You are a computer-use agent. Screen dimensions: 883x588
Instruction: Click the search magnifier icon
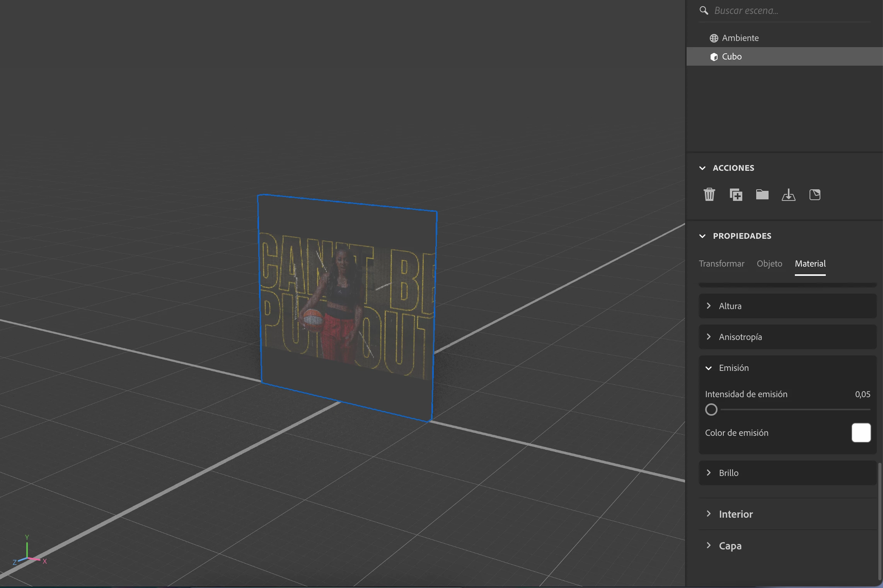(x=704, y=10)
